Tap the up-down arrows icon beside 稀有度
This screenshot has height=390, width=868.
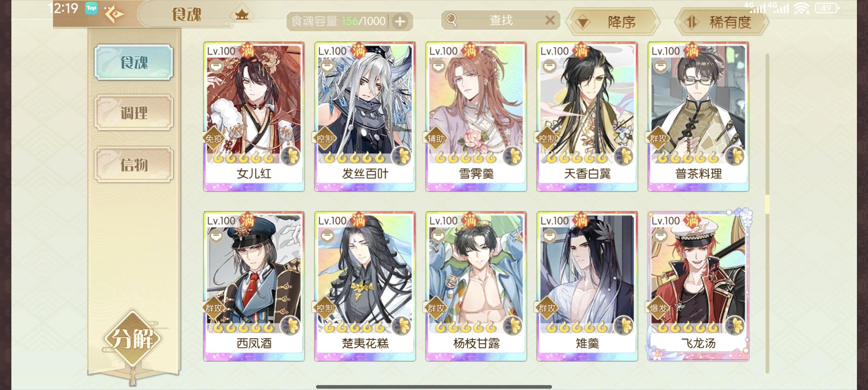tap(691, 22)
